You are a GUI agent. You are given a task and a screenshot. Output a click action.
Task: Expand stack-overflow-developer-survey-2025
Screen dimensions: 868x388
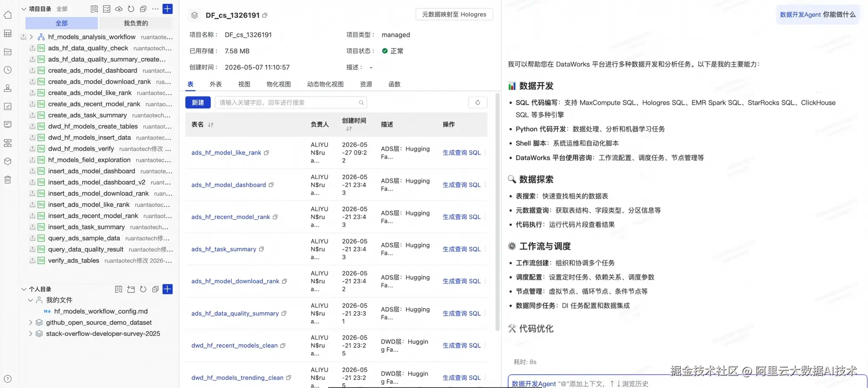(31, 334)
